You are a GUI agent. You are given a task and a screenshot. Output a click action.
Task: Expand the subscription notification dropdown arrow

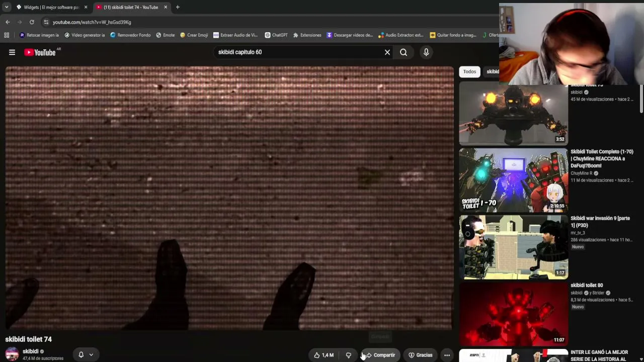[91, 355]
